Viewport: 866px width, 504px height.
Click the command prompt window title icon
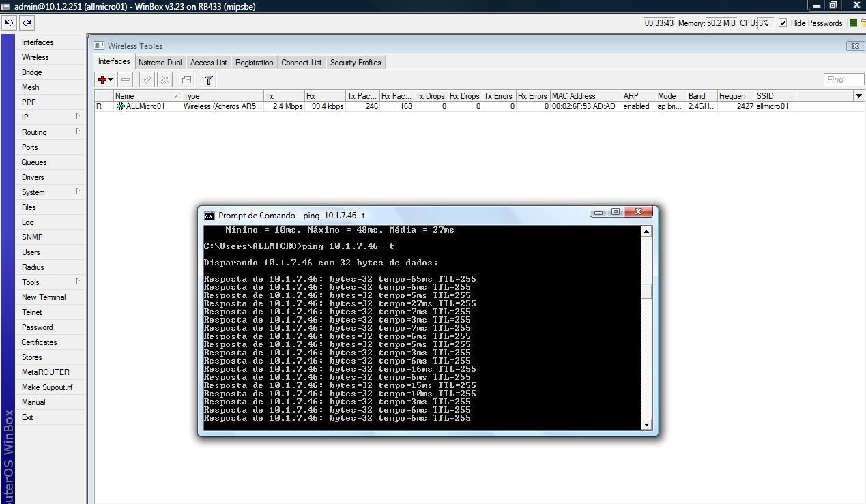210,215
